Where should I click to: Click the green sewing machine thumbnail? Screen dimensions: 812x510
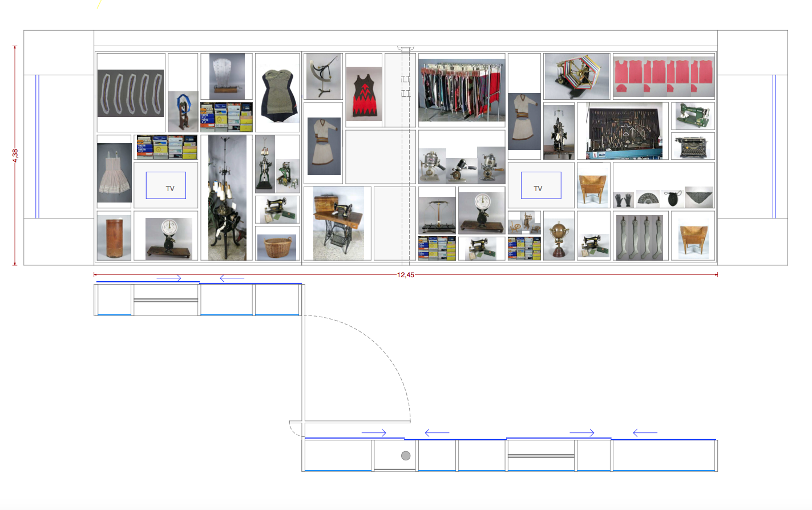pyautogui.click(x=693, y=116)
